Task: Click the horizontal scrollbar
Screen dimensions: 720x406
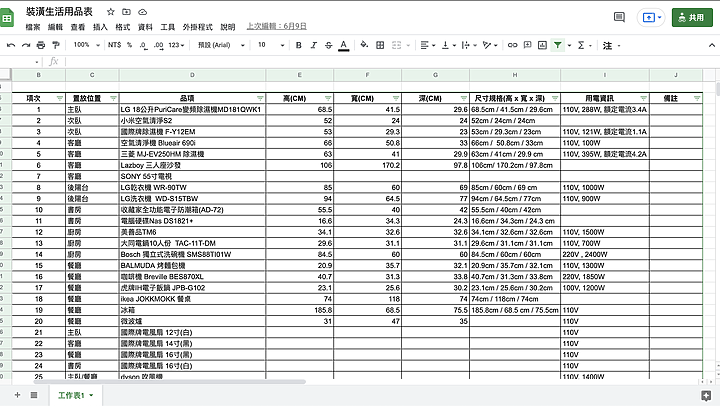Action: [170, 381]
